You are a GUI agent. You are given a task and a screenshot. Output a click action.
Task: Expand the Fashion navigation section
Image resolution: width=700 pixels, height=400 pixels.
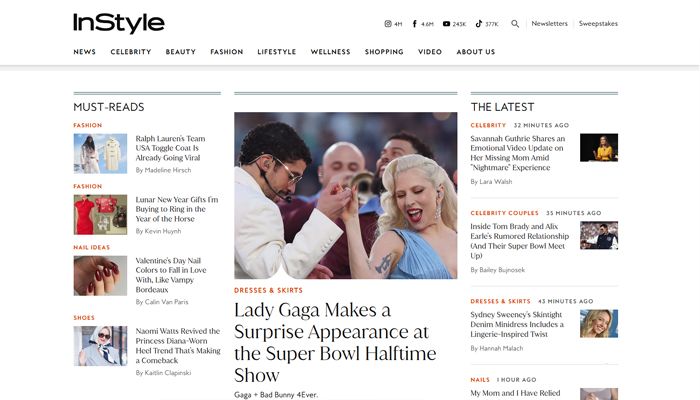(x=226, y=52)
